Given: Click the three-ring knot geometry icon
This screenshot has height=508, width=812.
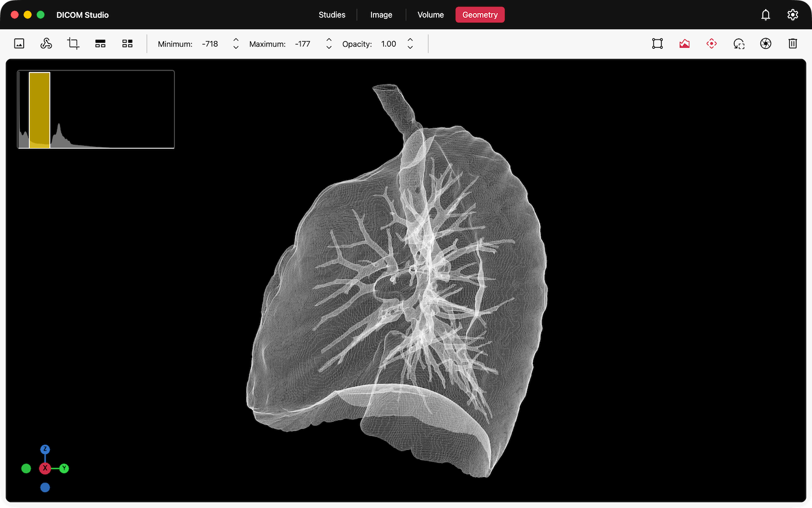Looking at the screenshot, I should (46, 44).
